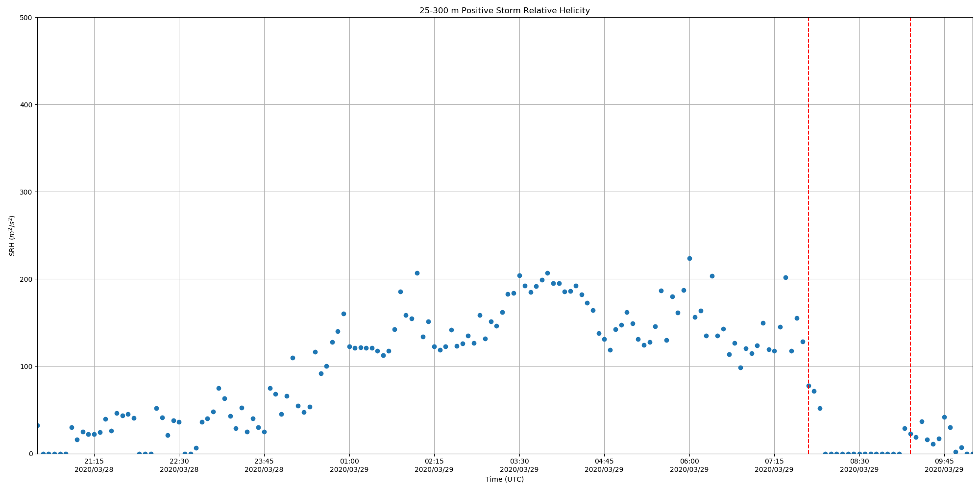Click the x-axis label 'Time (UTC)'
980x490 pixels.
tap(505, 479)
